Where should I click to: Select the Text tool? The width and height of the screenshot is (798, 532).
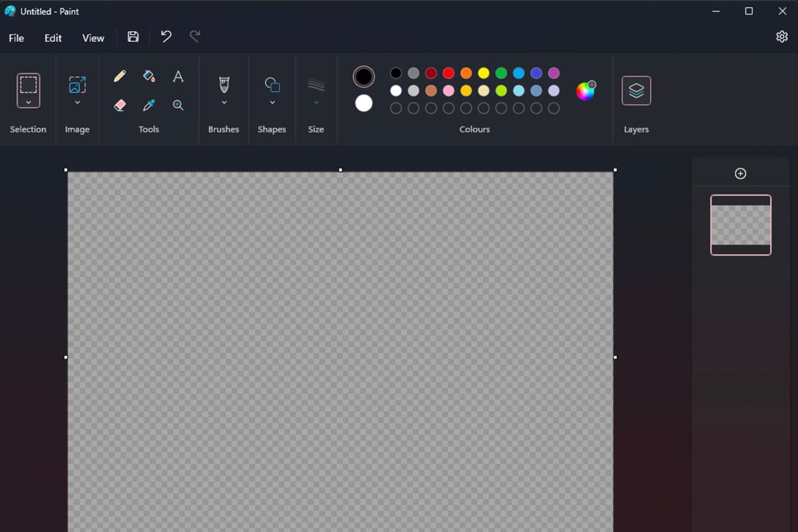click(x=177, y=75)
